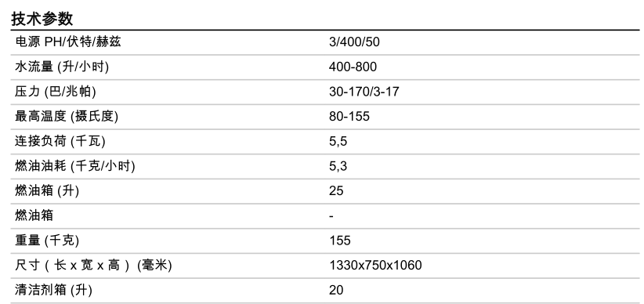Select the 燃油油耗 (千克/小时) label

pos(75,166)
